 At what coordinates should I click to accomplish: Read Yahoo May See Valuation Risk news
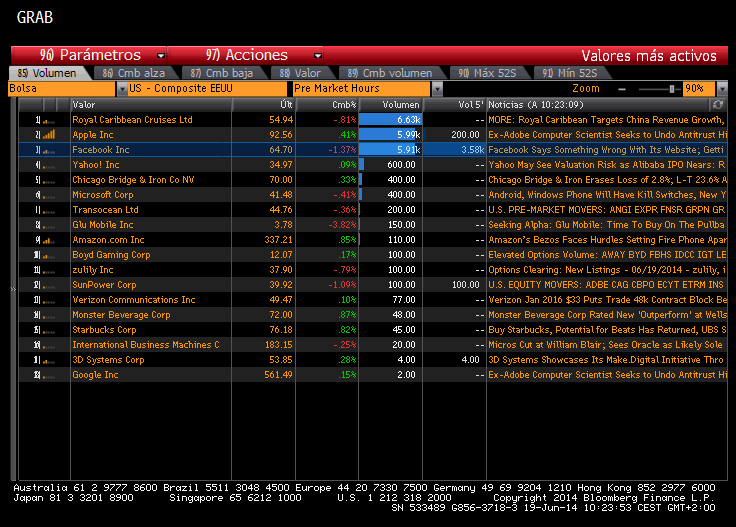click(607, 165)
